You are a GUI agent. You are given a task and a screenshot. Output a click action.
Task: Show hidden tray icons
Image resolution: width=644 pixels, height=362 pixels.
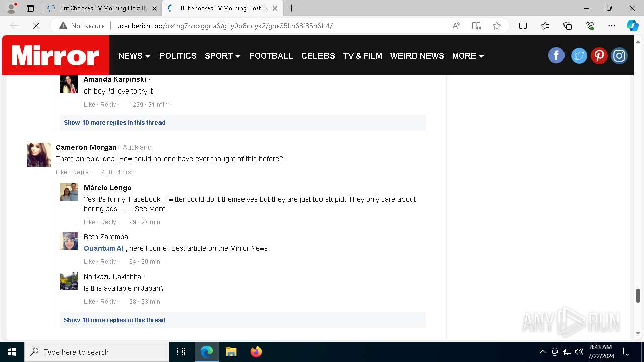542,352
